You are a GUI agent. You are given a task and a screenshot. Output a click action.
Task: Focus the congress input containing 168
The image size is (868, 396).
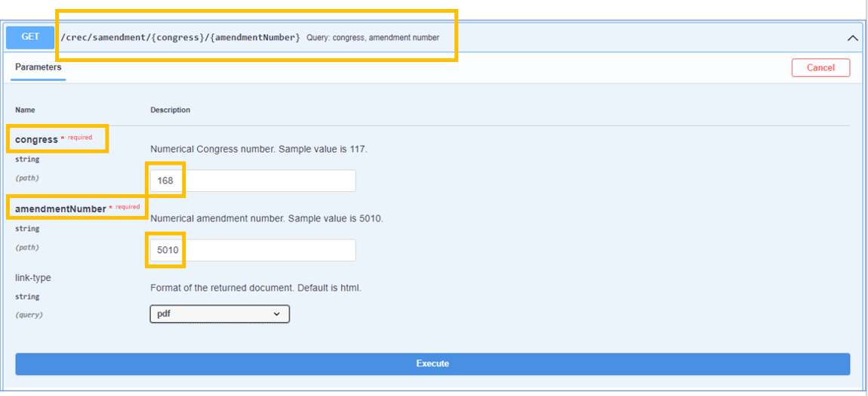pyautogui.click(x=253, y=181)
